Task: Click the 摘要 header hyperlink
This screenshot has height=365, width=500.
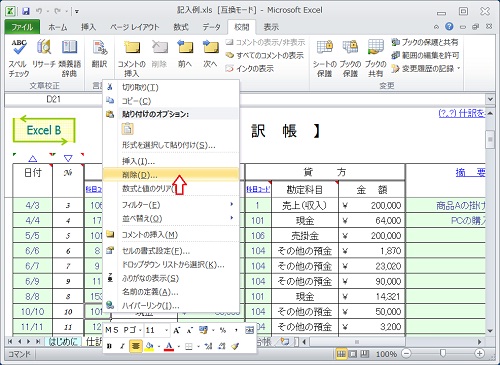Action: coord(470,172)
